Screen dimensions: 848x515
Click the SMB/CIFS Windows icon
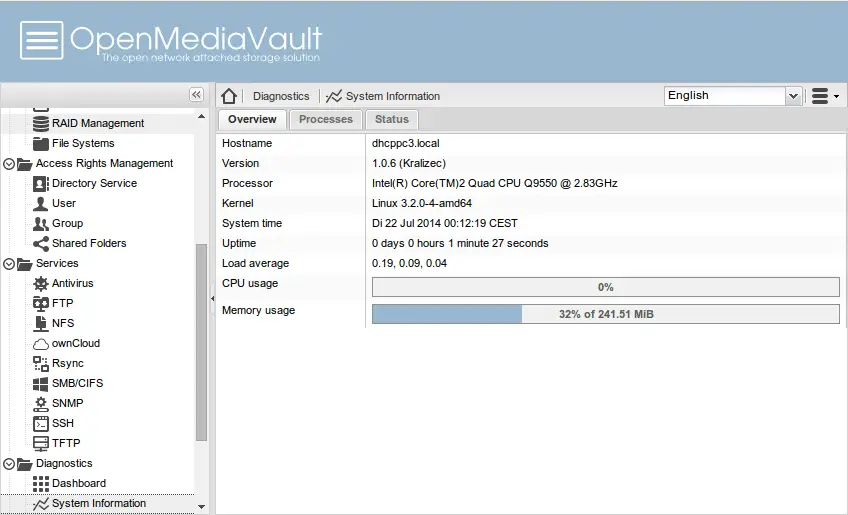pos(41,384)
